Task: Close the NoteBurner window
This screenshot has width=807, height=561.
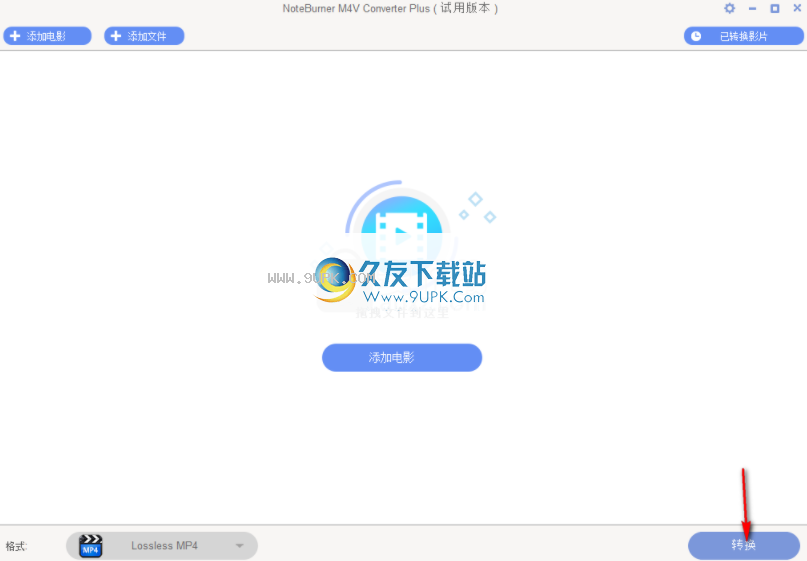Action: (797, 8)
